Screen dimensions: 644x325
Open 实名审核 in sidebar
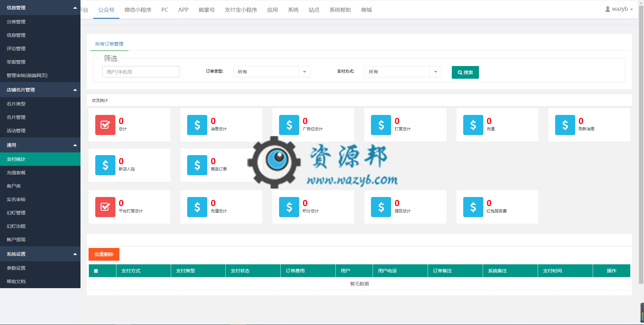(40, 199)
